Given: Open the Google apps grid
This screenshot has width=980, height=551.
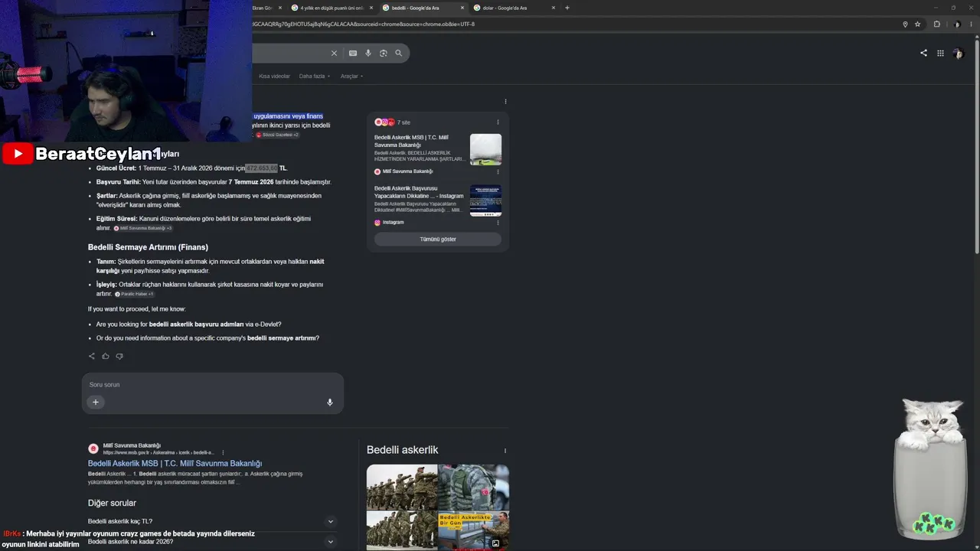Looking at the screenshot, I should [x=940, y=53].
